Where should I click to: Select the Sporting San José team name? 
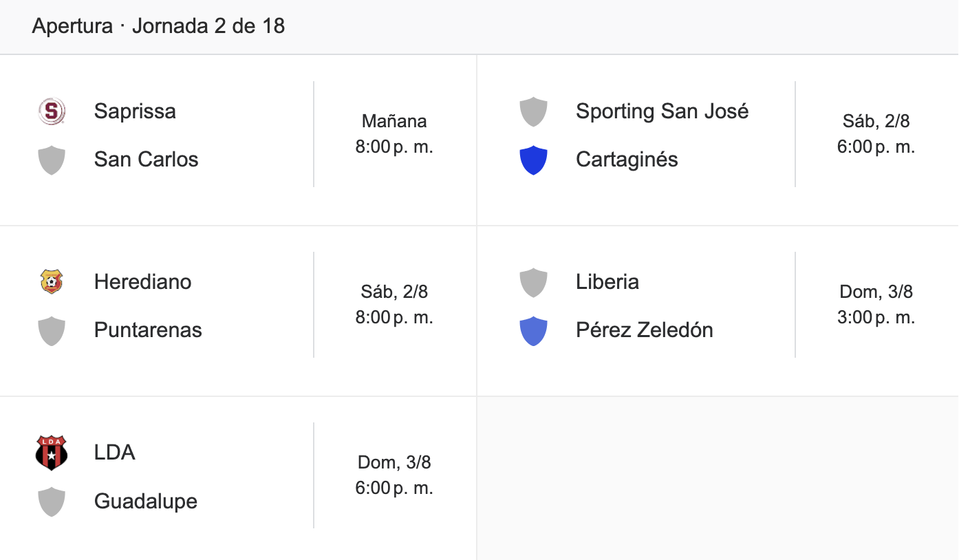click(662, 111)
